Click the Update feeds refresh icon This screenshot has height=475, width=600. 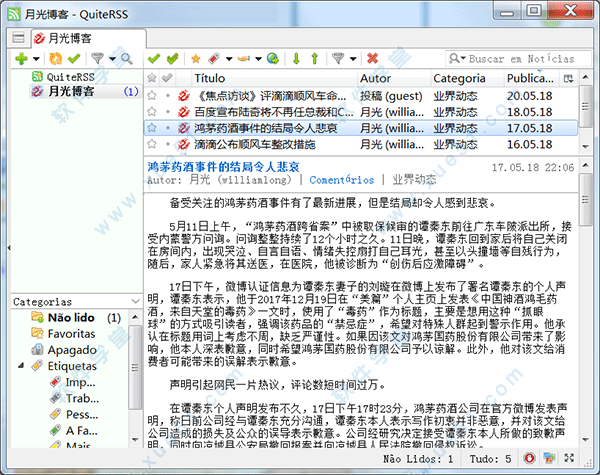(x=55, y=59)
